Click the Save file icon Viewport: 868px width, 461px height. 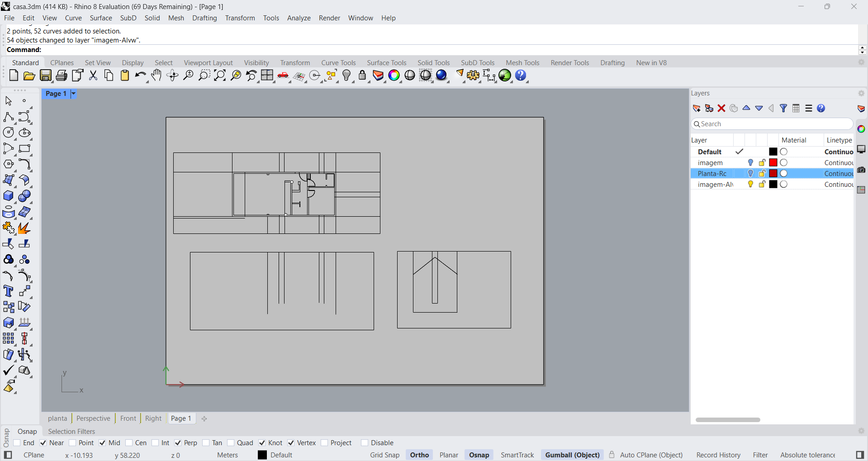click(x=46, y=76)
